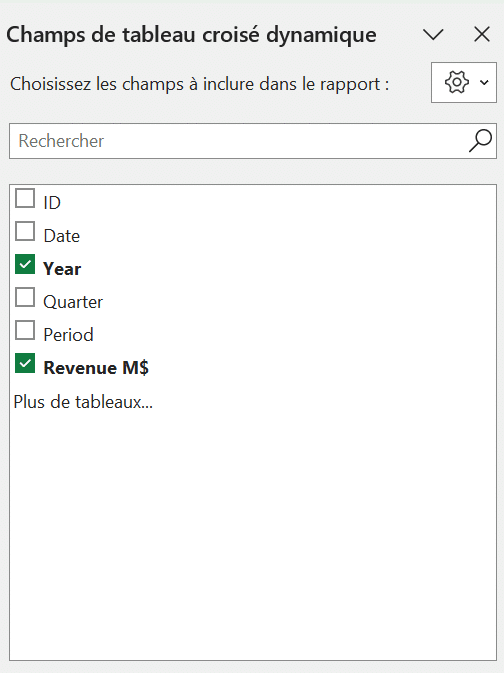Close the pivot table fields pane

pos(482,34)
